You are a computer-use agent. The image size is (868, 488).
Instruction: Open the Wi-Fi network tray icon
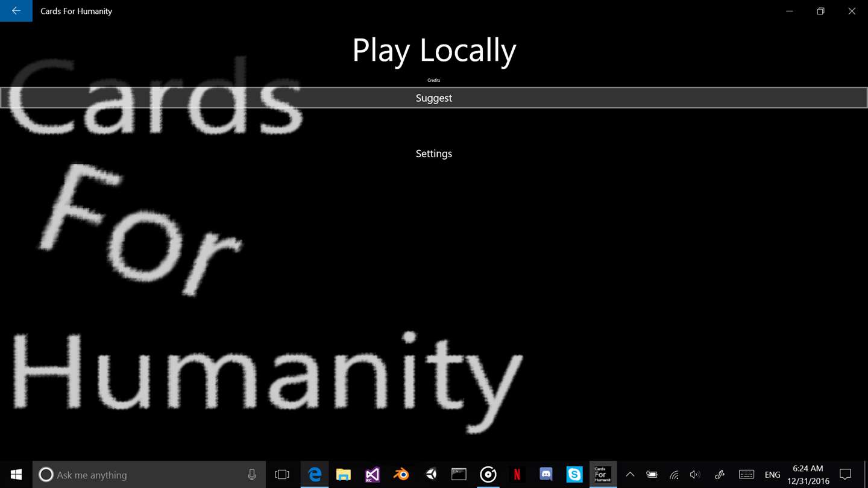(674, 475)
